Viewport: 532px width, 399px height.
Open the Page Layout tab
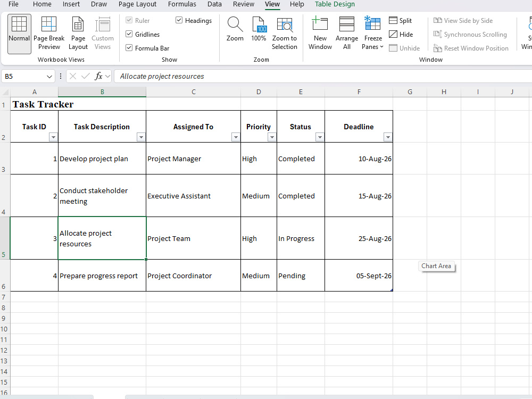point(137,4)
